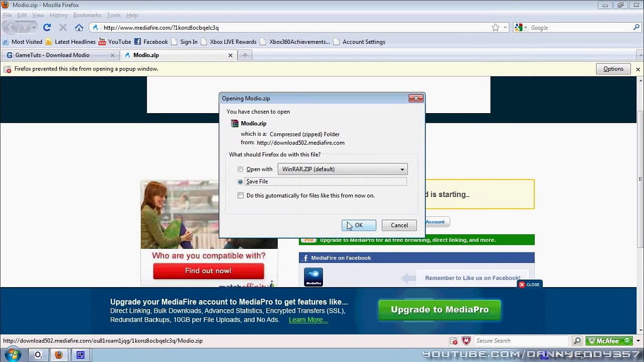Image resolution: width=644 pixels, height=362 pixels.
Task: Click the McAfee Secure Search field
Action: coord(522,341)
